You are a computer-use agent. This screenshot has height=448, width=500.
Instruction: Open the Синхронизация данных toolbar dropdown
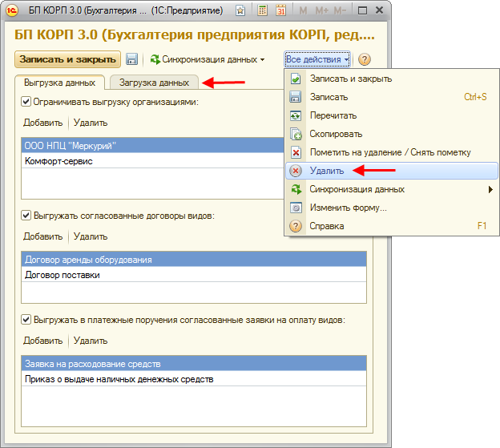click(208, 59)
